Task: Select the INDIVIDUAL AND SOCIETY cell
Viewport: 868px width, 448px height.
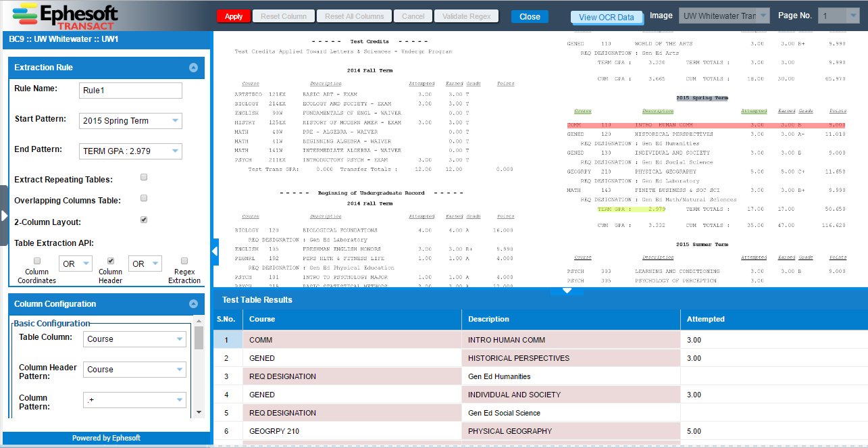Action: (x=571, y=395)
